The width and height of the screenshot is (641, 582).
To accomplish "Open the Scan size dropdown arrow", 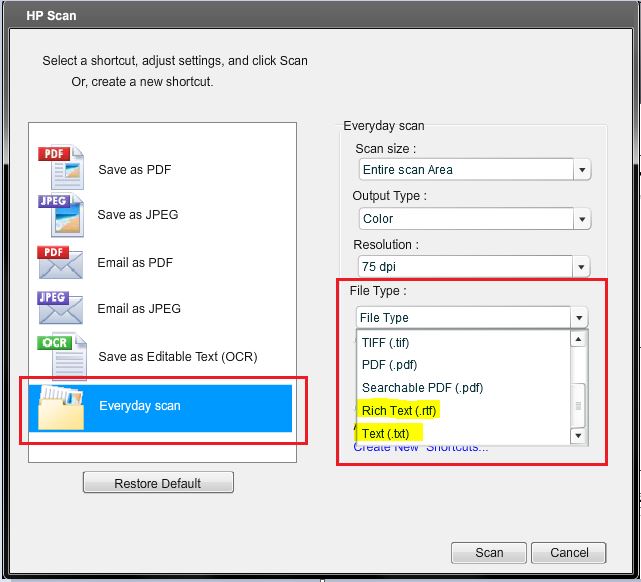I will tap(582, 170).
